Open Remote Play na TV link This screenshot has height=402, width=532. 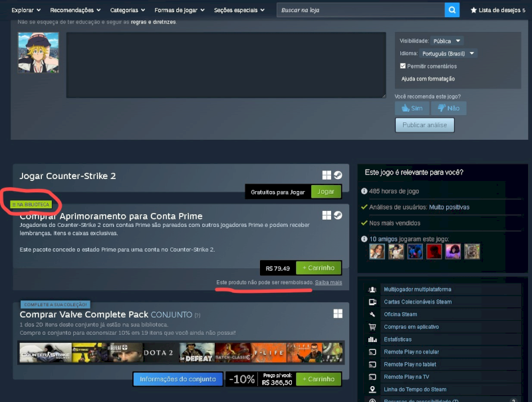pos(406,377)
